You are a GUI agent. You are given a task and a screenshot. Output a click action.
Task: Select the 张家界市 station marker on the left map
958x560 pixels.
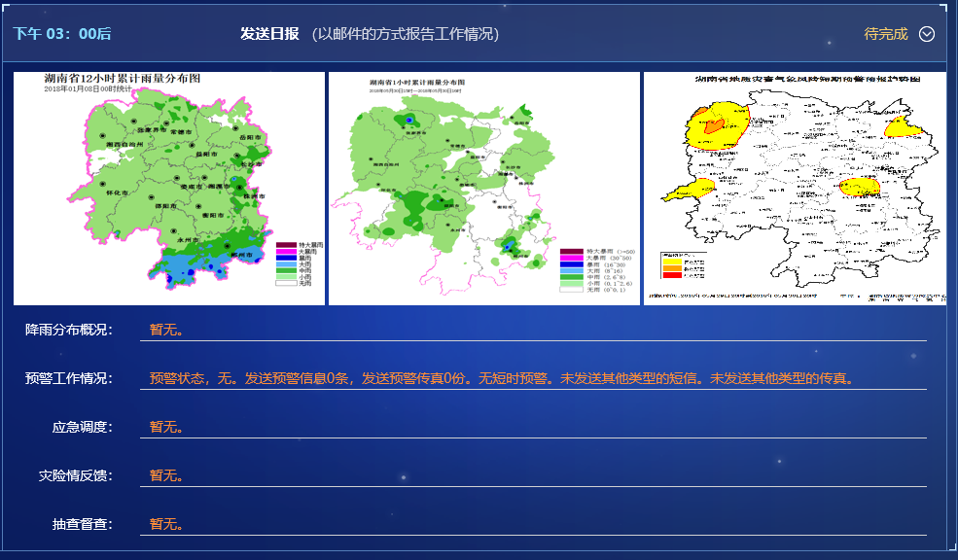pos(133,121)
